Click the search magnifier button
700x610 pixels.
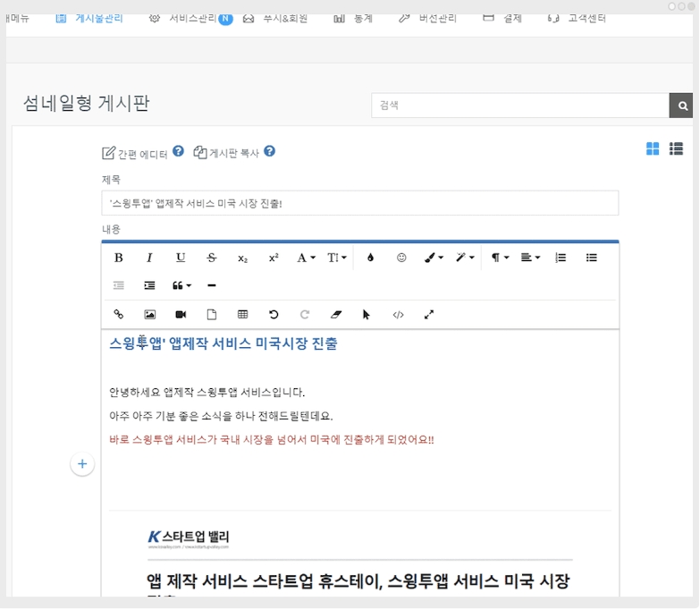tap(683, 106)
